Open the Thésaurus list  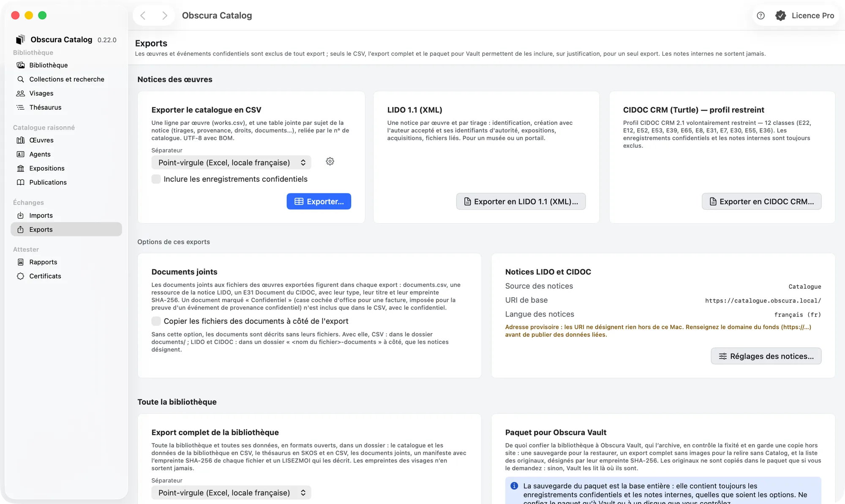(66, 107)
